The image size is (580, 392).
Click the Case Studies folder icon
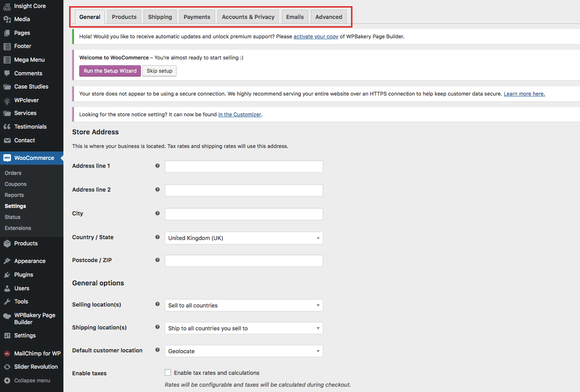7,87
